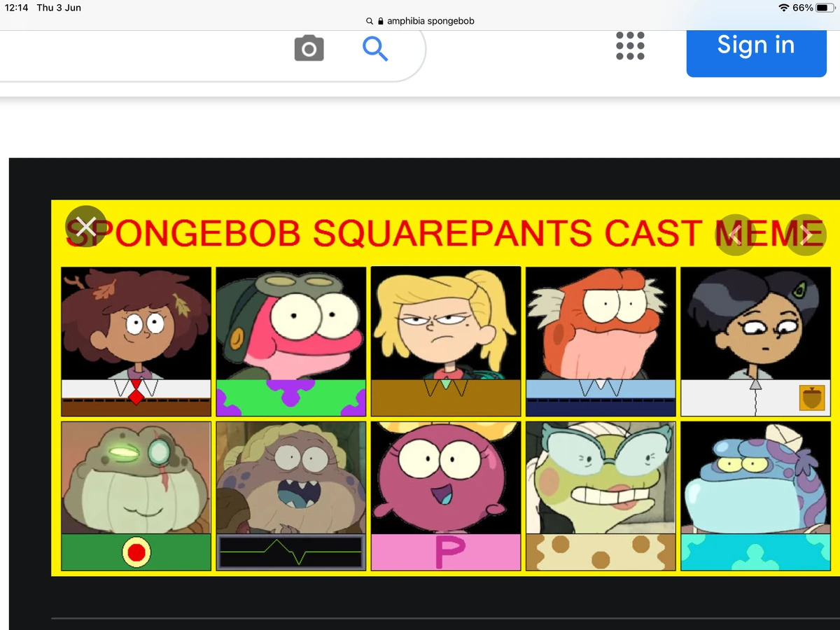Viewport: 840px width, 630px height.
Task: Click the address bar showing amphibia spongebob
Action: (428, 21)
